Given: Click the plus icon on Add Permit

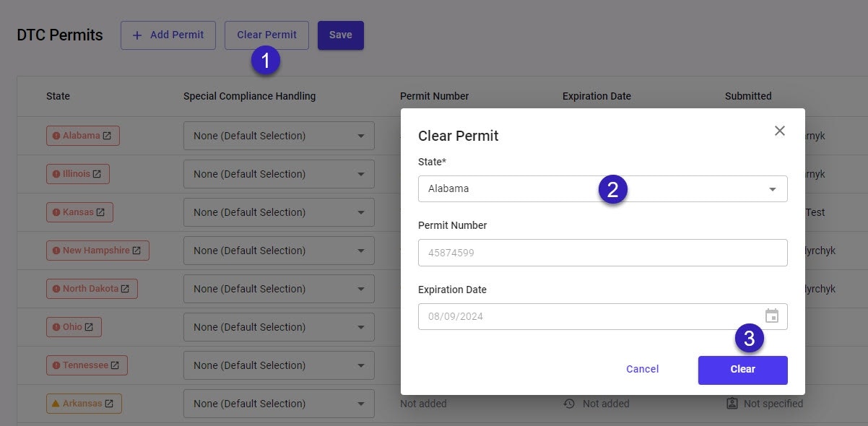Looking at the screenshot, I should [137, 35].
